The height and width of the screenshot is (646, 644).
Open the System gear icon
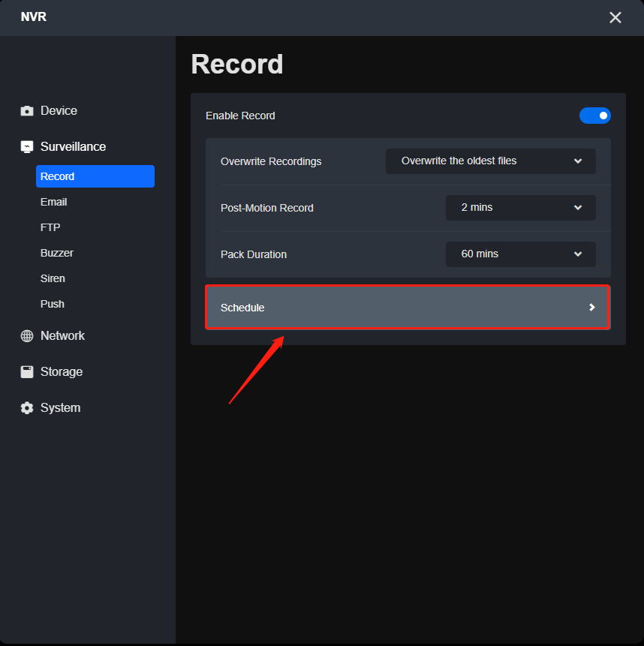pyautogui.click(x=26, y=407)
